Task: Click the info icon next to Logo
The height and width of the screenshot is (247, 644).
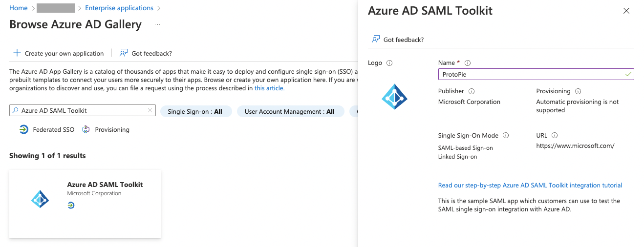Action: point(389,63)
